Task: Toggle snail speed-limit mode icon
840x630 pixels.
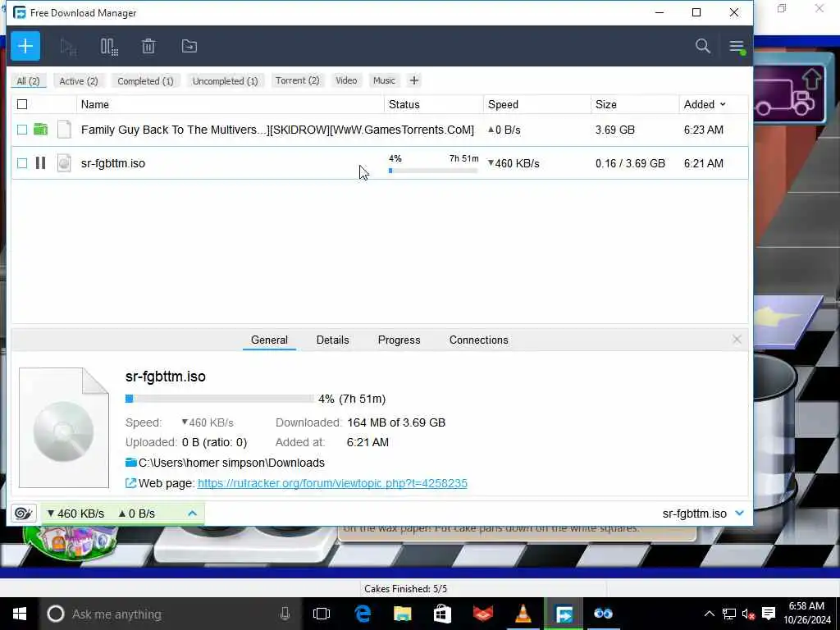Action: [x=23, y=514]
